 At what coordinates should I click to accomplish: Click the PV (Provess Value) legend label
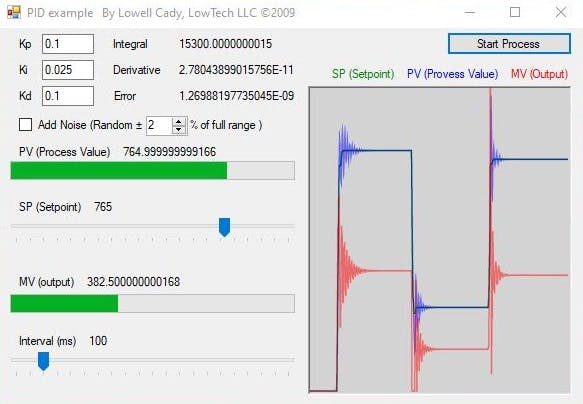(x=452, y=74)
